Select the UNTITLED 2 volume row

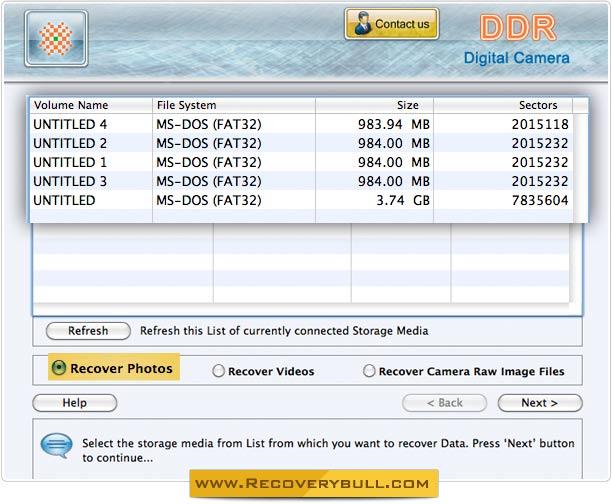(x=302, y=143)
